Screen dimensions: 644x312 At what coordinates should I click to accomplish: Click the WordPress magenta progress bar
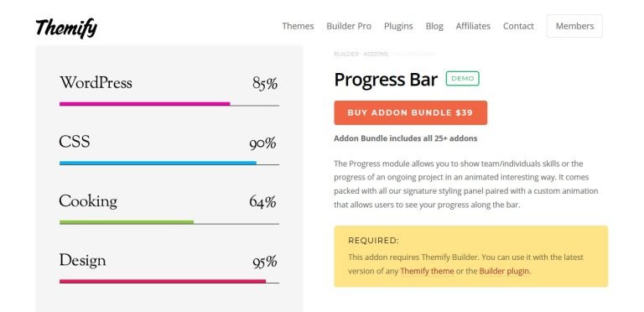(144, 104)
